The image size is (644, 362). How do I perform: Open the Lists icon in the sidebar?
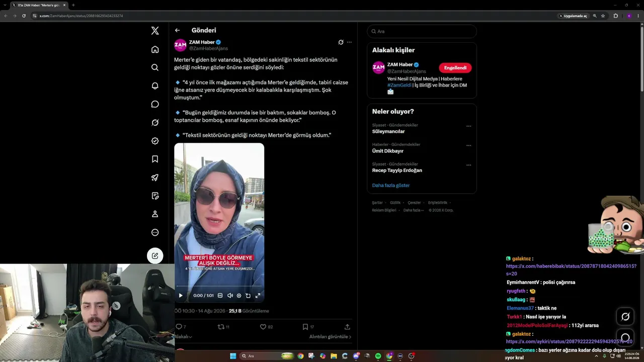(155, 196)
